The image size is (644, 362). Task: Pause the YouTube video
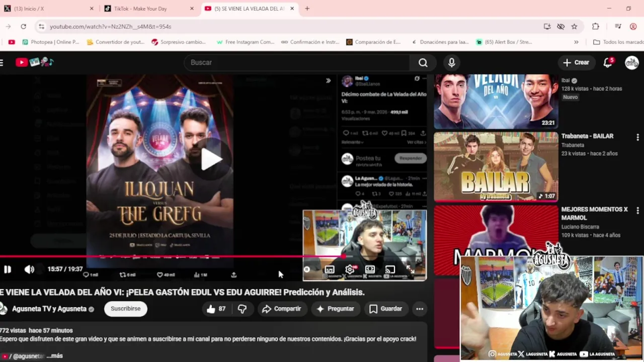pos(8,269)
